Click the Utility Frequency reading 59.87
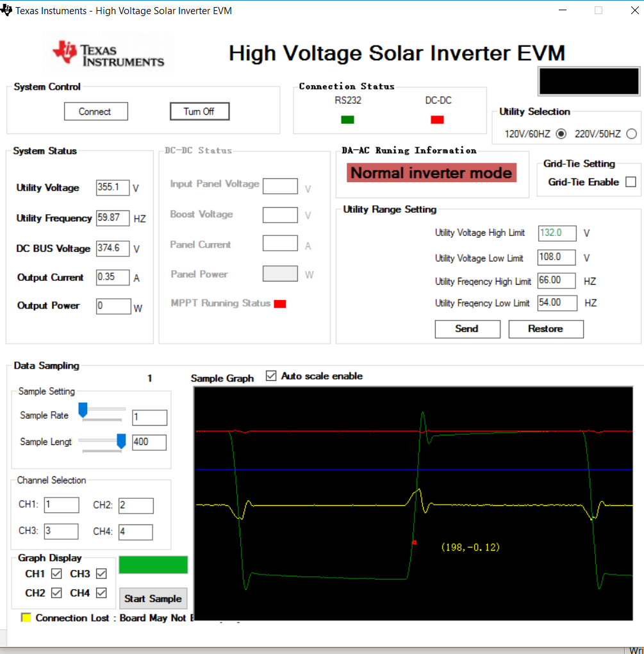Viewport: 644px width, 654px height. tap(113, 218)
